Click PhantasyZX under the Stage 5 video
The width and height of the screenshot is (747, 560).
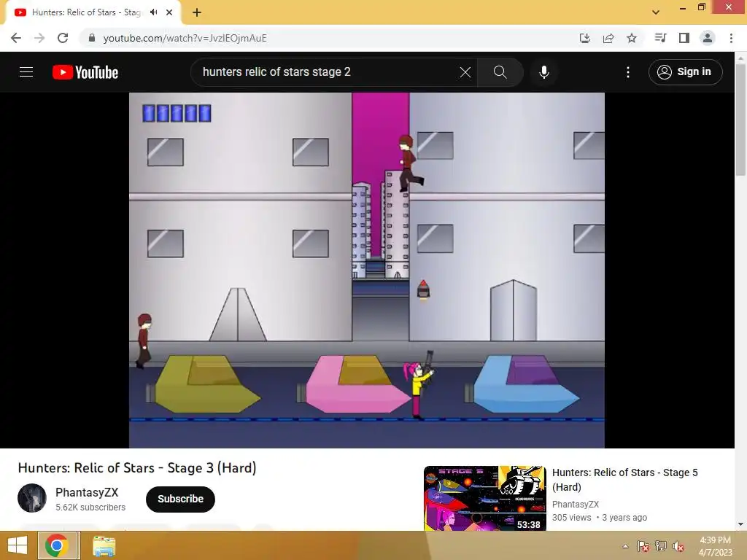click(x=575, y=505)
